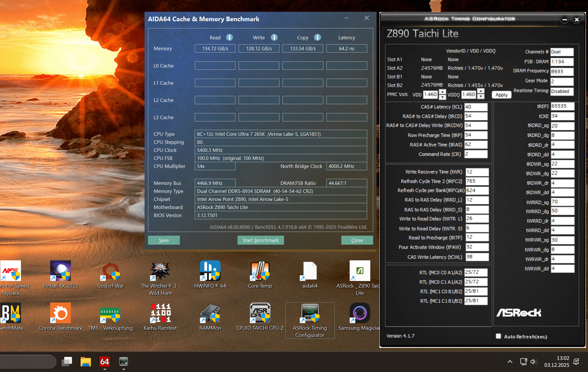Increase VDD voltage with up arrow
Image resolution: width=588 pixels, height=372 pixels.
tap(443, 92)
